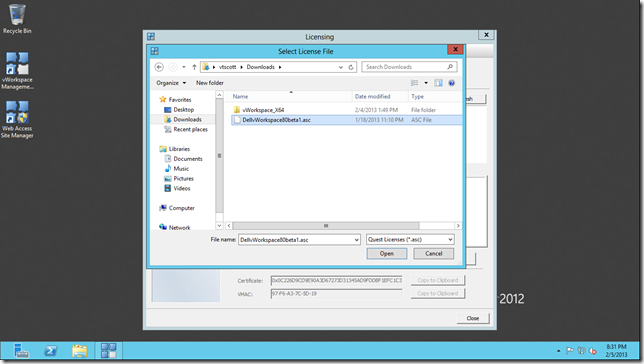Select Favorites in the navigation pane

179,99
